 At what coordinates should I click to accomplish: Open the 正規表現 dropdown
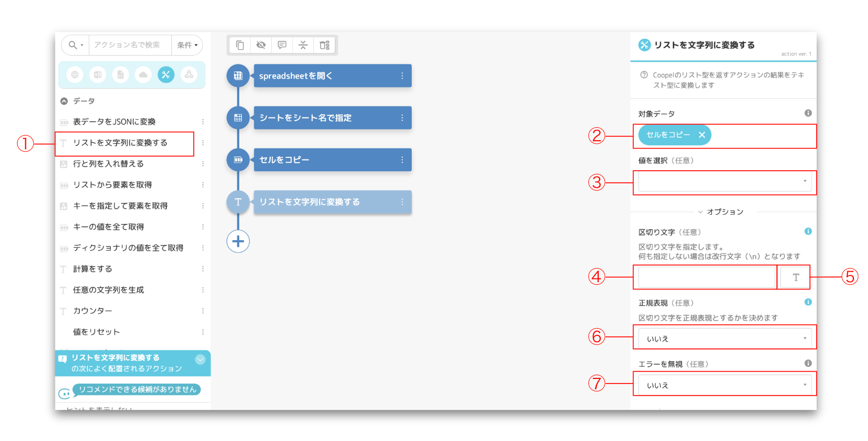tap(725, 339)
